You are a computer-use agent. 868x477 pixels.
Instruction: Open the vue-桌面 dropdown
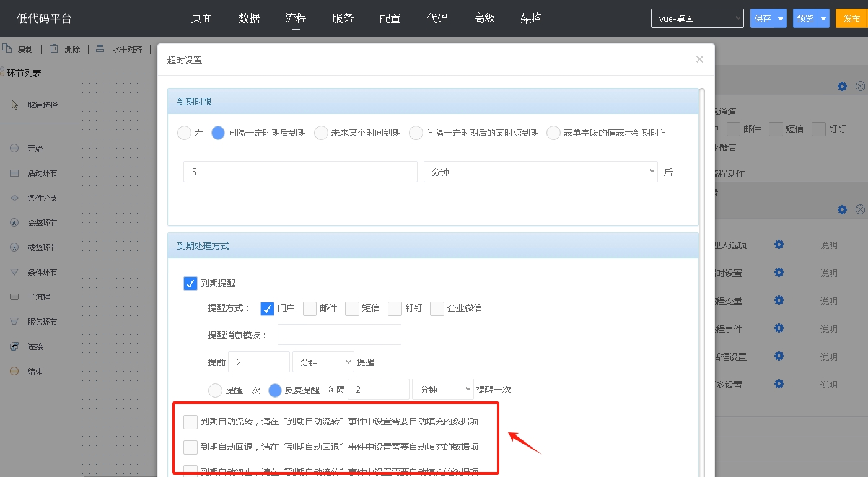[697, 19]
